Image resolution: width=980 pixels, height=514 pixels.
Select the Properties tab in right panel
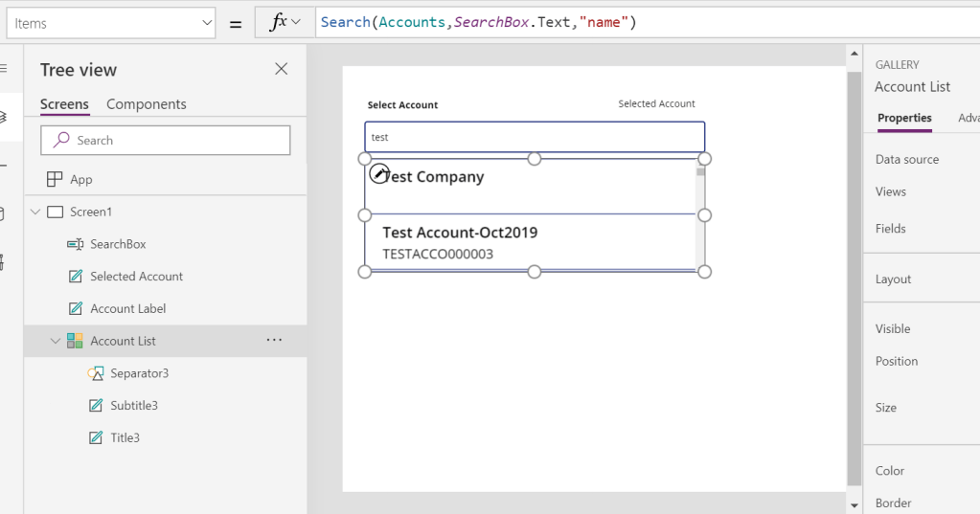pyautogui.click(x=904, y=118)
